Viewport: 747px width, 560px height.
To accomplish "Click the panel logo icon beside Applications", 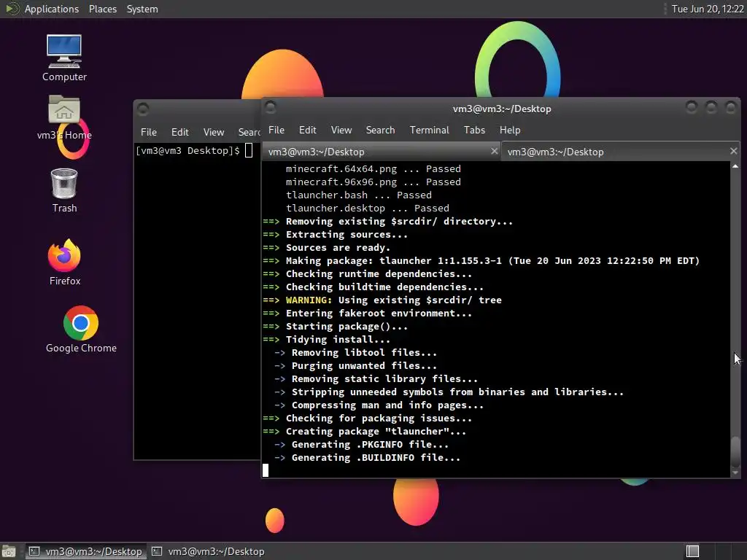I will [x=12, y=9].
